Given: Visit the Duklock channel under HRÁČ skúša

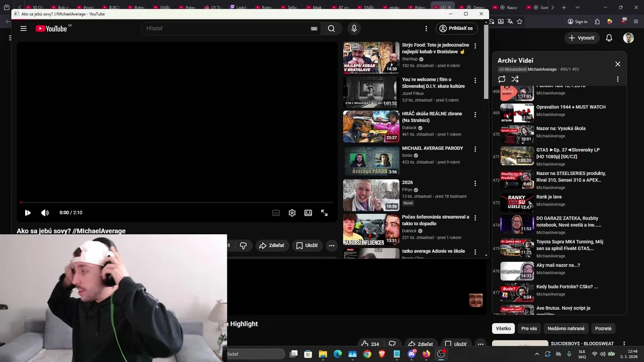Looking at the screenshot, I should [409, 128].
